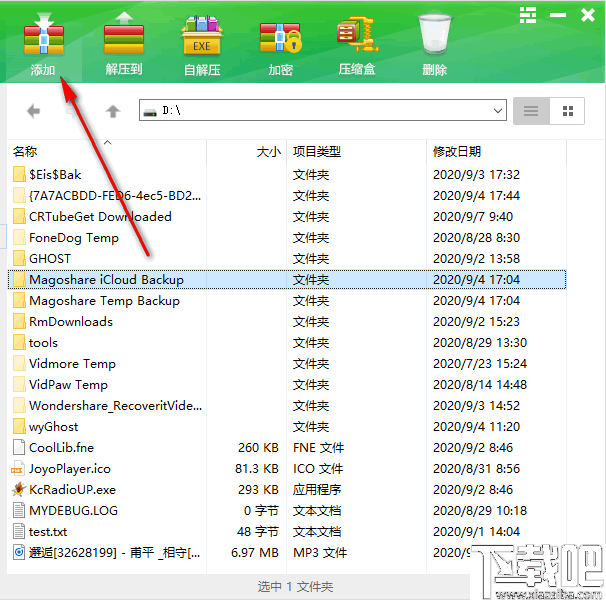Select Magoshare Temp Backup folder
Viewport: 606px width, 600px height.
point(104,300)
